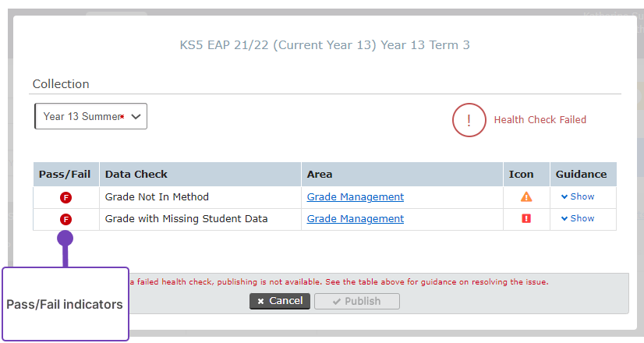The width and height of the screenshot is (644, 343).
Task: Click the Health Check Failed circle exclamation icon
Action: pos(469,120)
